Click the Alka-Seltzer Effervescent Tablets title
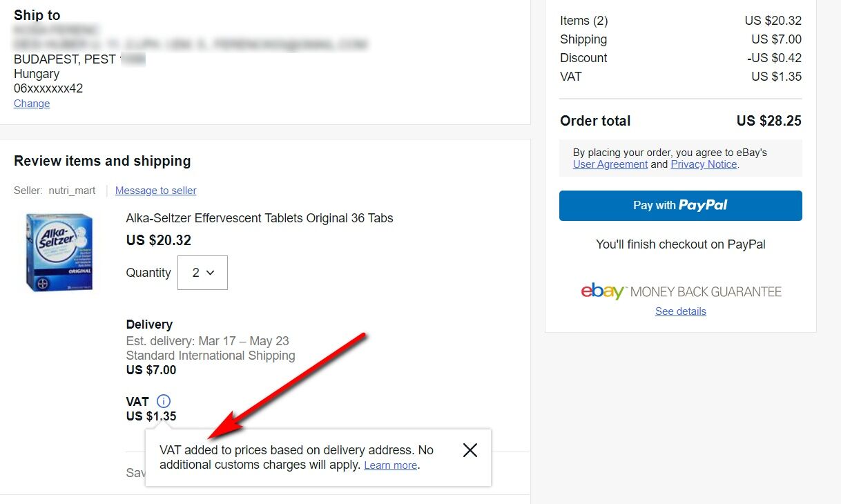841x504 pixels. (x=260, y=218)
